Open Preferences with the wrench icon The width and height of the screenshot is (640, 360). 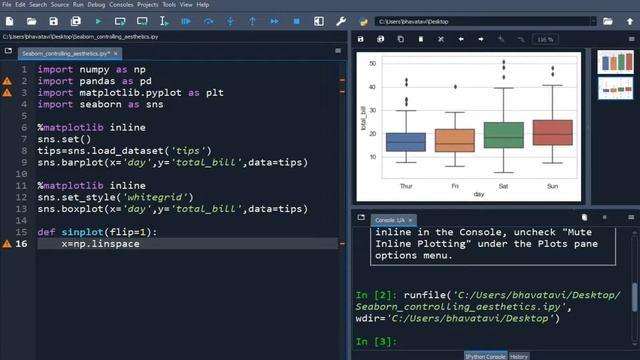point(341,21)
